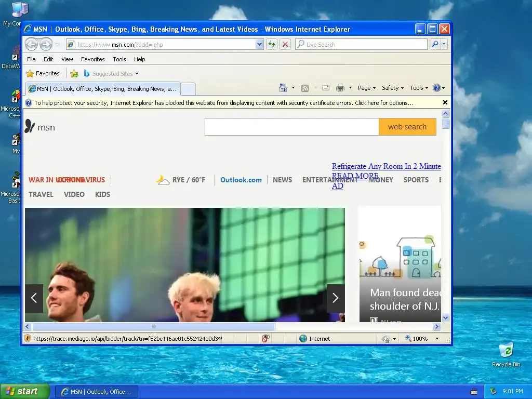Click the system tray network icon
Screen dimensions: 532x399
pyautogui.click(x=494, y=391)
